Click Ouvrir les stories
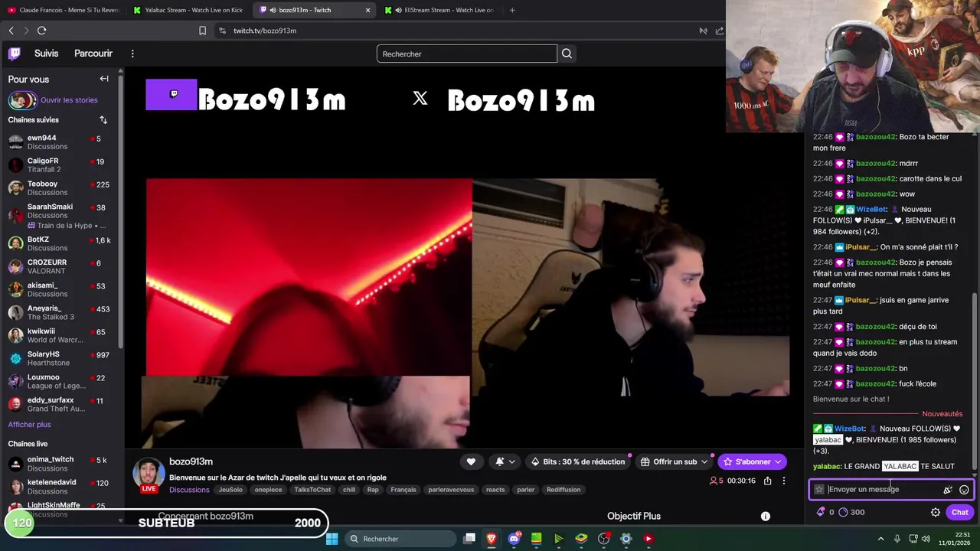 coord(69,100)
